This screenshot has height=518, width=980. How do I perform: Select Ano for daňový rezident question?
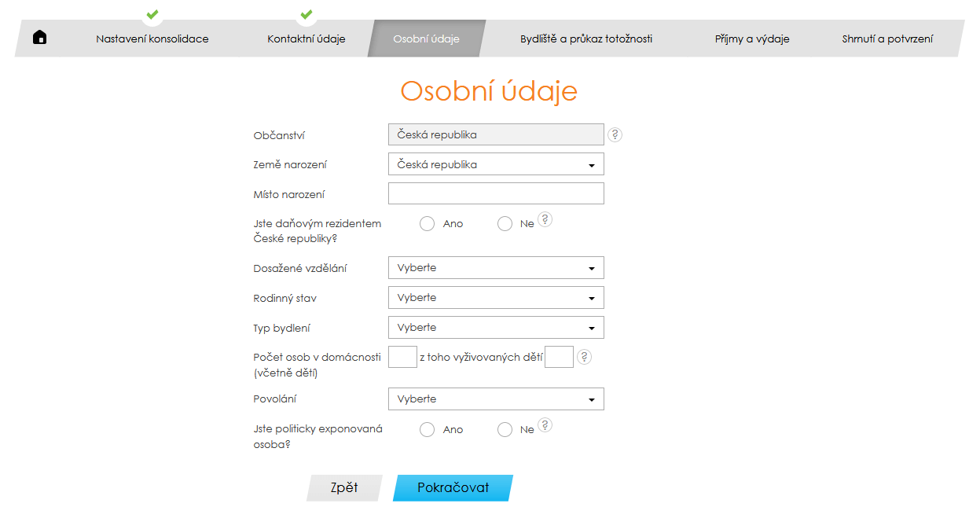(427, 223)
